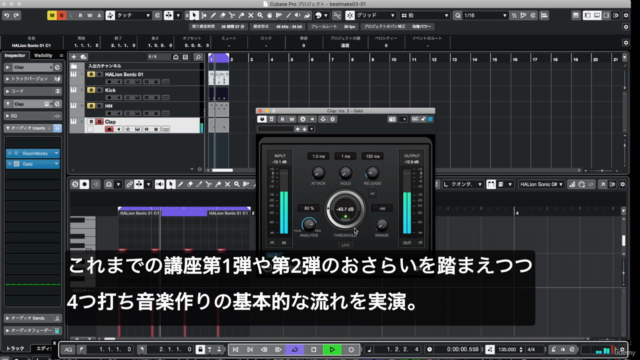This screenshot has height=360, width=640.
Task: Click W write button in Gate window
Action: click(x=292, y=119)
